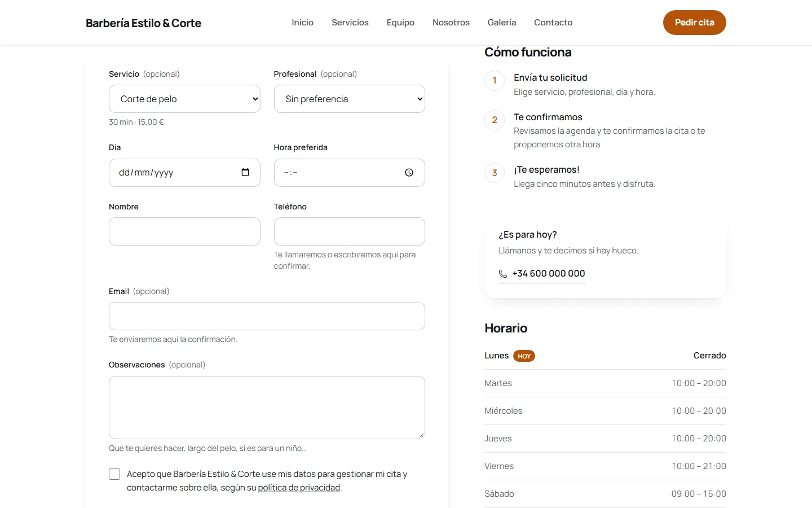Open the calendar picker in Día field

point(245,172)
